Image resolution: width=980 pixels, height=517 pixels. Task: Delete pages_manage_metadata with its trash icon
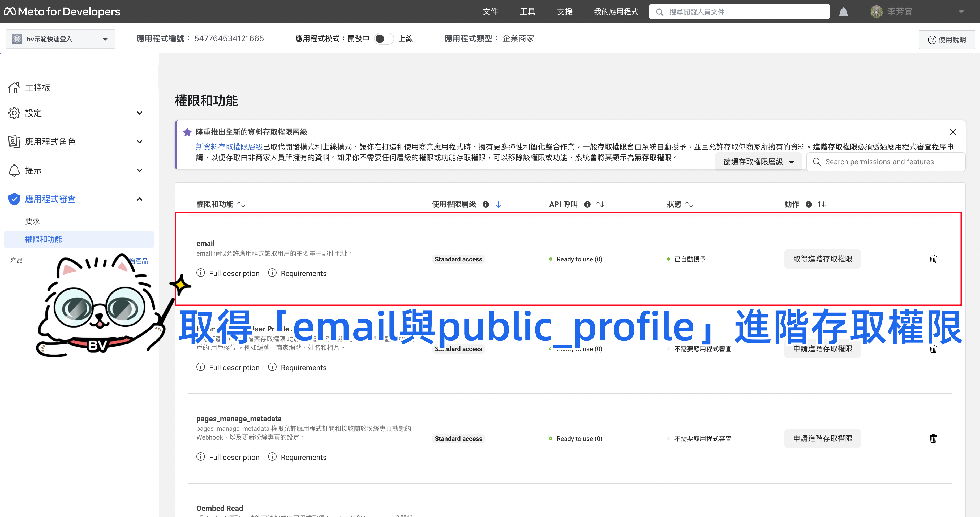933,438
